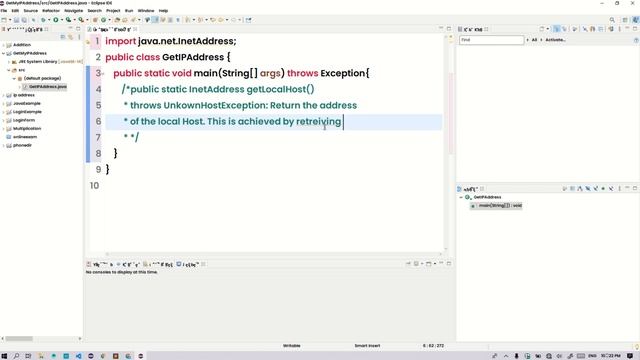Click Collapse All in Package Explorer

[63, 37]
